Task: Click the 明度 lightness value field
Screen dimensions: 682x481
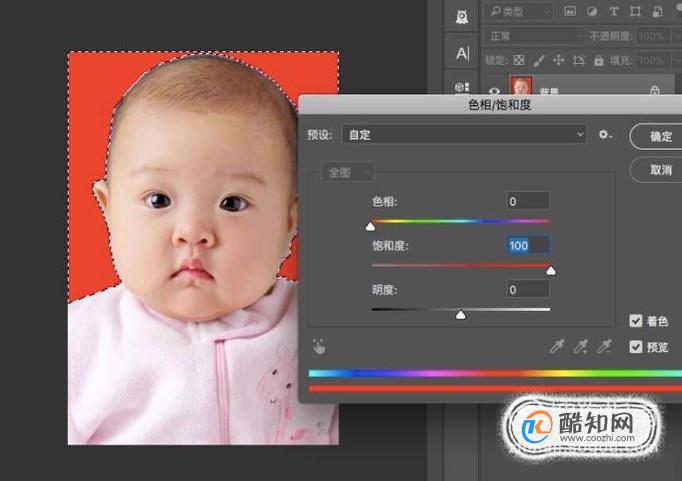Action: [x=528, y=289]
